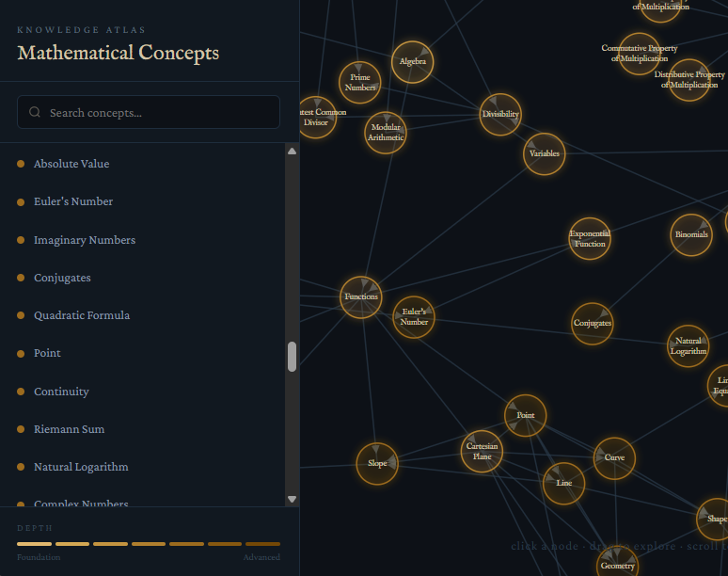Open the Commutative Property of Multiplication node
Screen dimensions: 728x576
(640, 54)
